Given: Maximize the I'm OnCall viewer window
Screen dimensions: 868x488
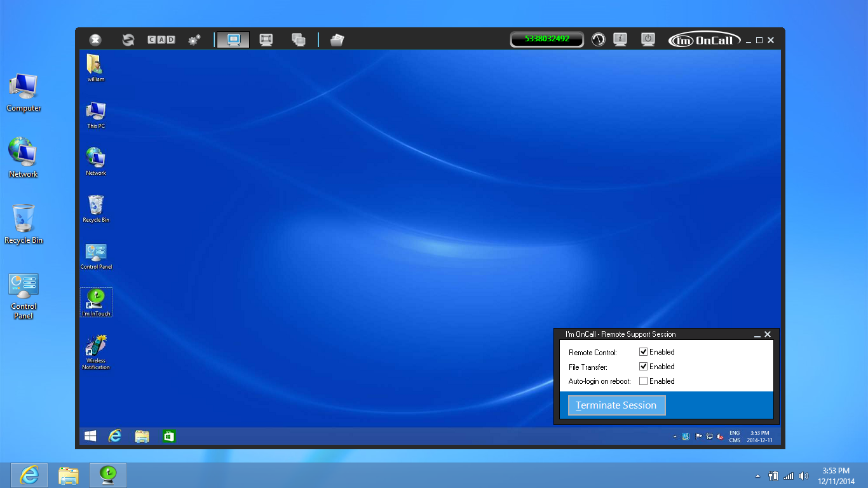Looking at the screenshot, I should pos(759,40).
